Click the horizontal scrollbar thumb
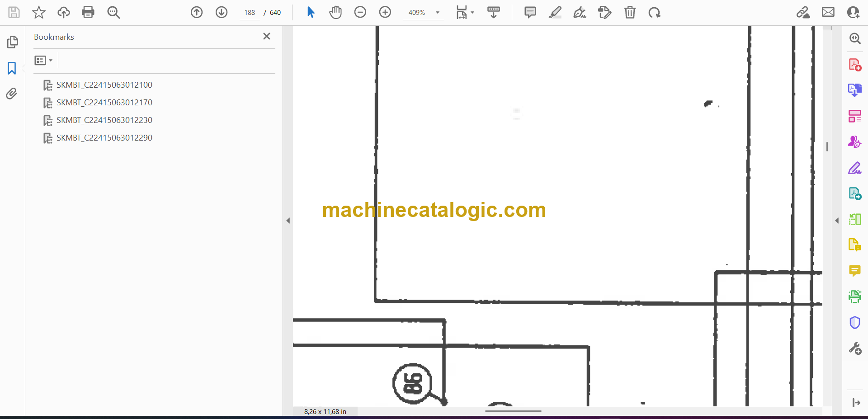 513,411
